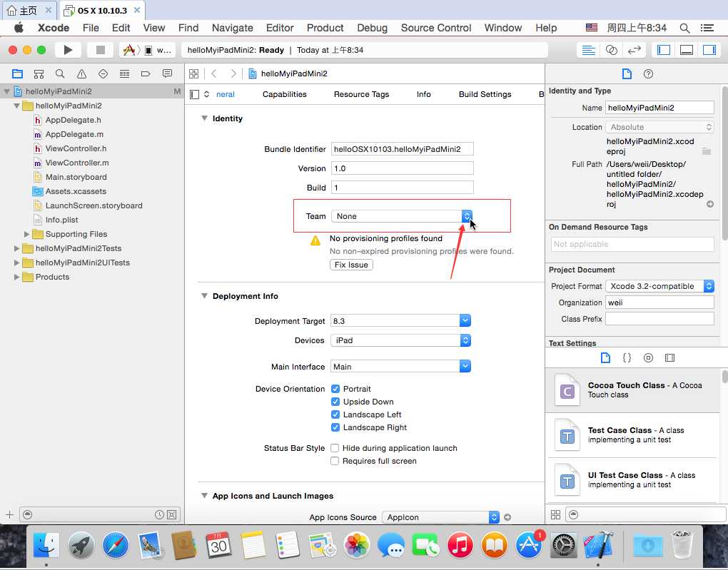Expand the Products folder
Image resolution: width=728 pixels, height=570 pixels.
pos(16,277)
